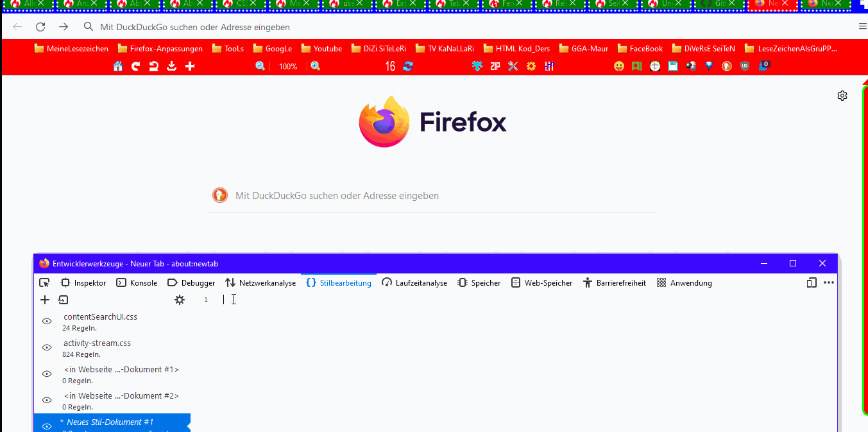Open the DiZi SiTeLeRi bookmark folder
This screenshot has height=432, width=868.
click(x=378, y=48)
